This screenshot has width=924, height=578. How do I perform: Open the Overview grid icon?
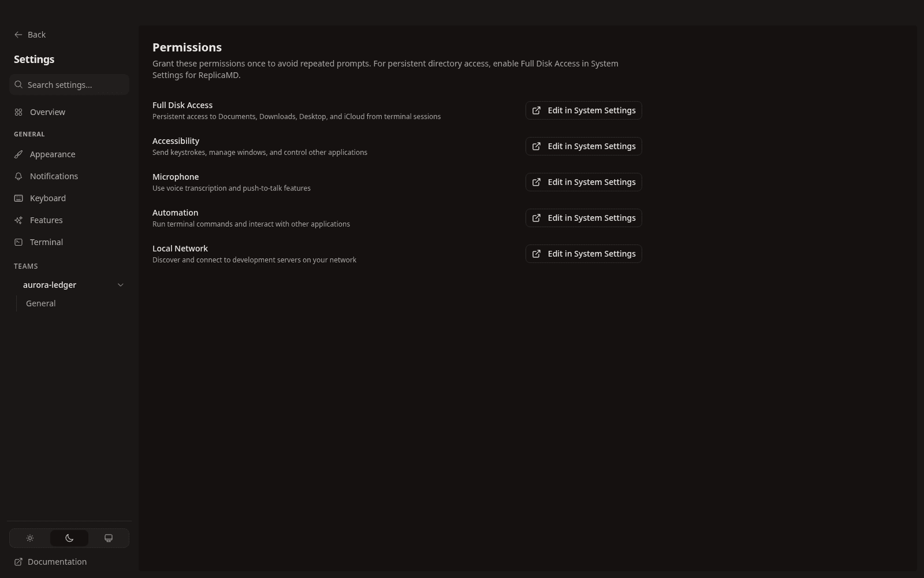click(18, 112)
